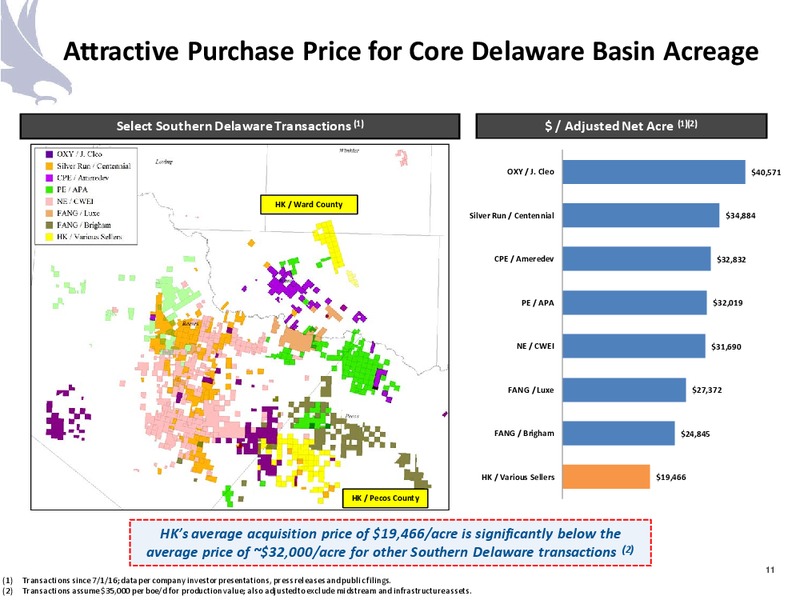Click Select Southern Delaware Transactions header
The height and width of the screenshot is (600, 800).
(x=240, y=126)
